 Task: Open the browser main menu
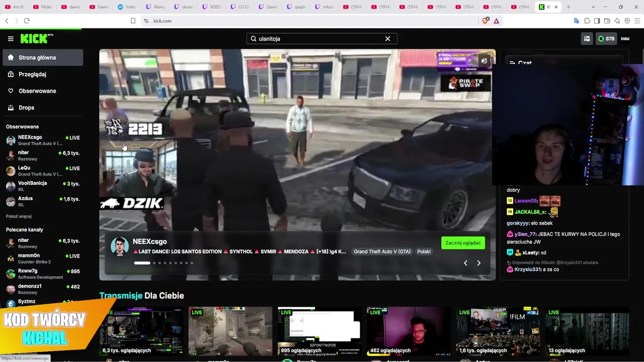(637, 21)
